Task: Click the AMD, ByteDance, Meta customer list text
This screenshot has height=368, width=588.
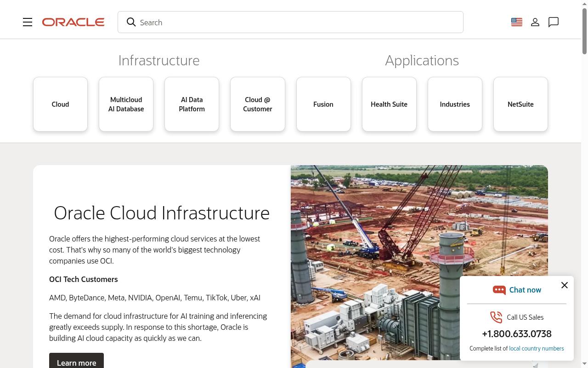Action: pyautogui.click(x=155, y=298)
